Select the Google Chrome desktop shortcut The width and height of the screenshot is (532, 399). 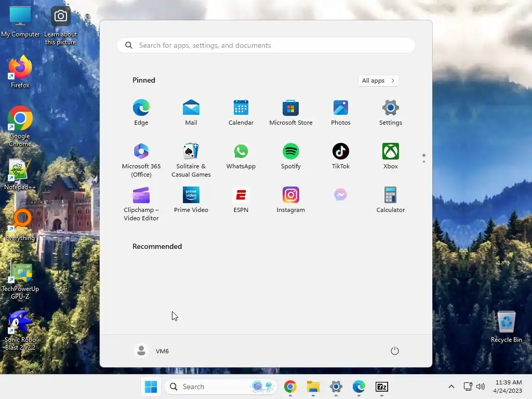(x=20, y=126)
